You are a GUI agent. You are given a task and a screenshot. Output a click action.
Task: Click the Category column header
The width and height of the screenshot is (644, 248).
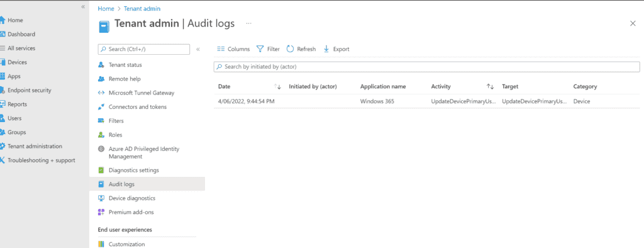click(586, 87)
